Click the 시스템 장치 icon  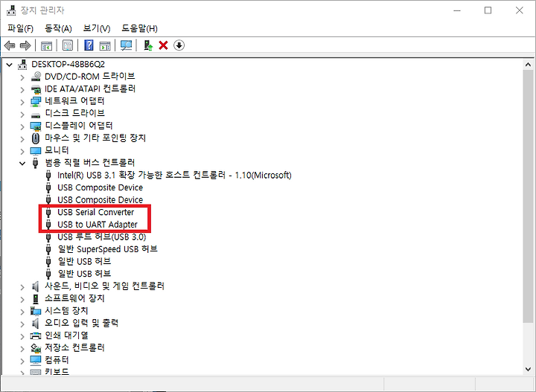coord(36,311)
